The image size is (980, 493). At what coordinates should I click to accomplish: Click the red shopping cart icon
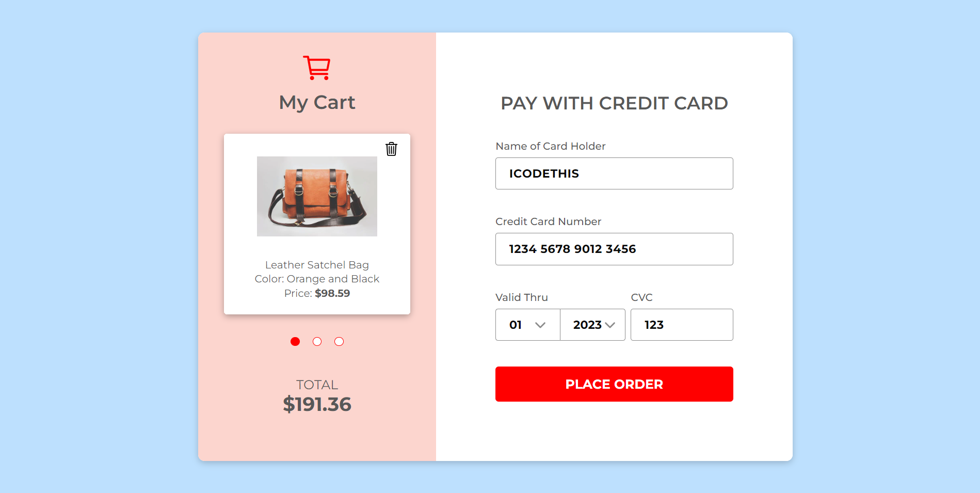coord(316,66)
